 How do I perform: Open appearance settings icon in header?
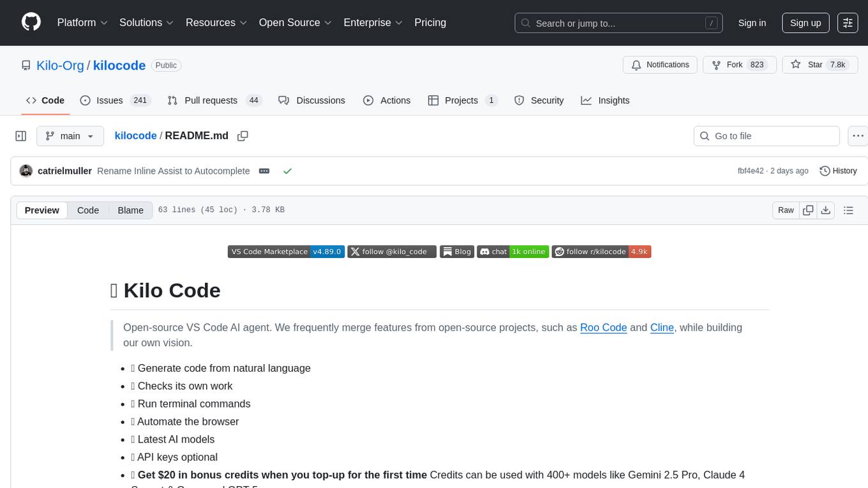coord(848,23)
